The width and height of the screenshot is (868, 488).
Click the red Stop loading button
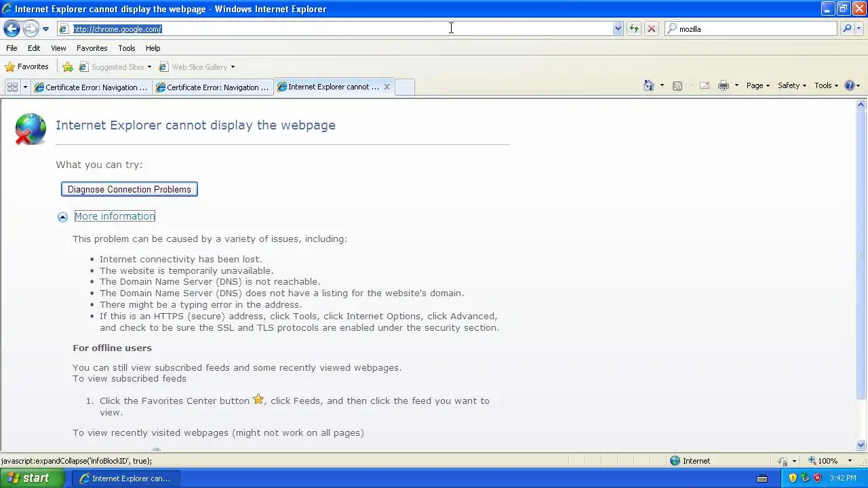click(x=652, y=28)
